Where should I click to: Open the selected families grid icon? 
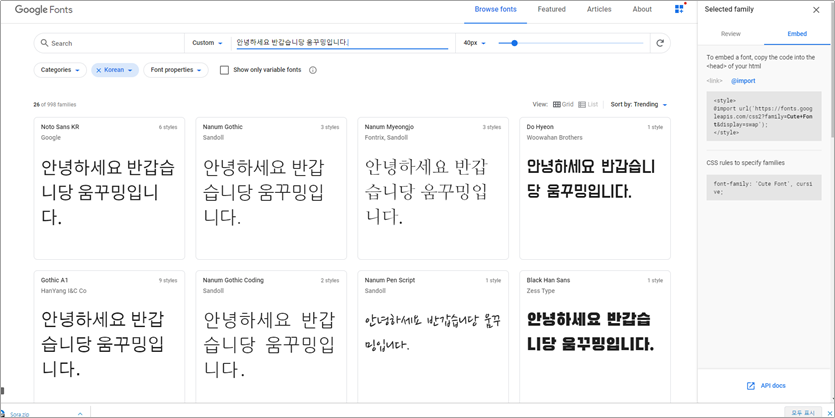point(679,9)
